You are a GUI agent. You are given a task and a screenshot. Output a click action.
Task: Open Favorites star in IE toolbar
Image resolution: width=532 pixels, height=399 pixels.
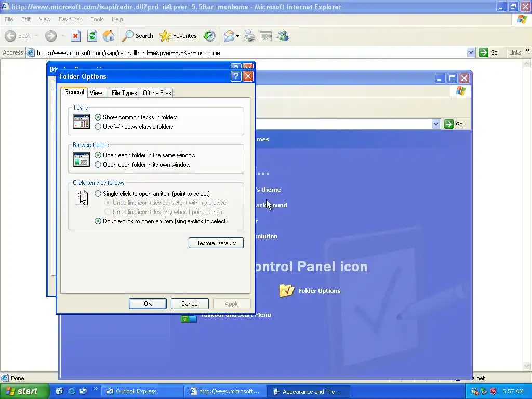click(178, 36)
